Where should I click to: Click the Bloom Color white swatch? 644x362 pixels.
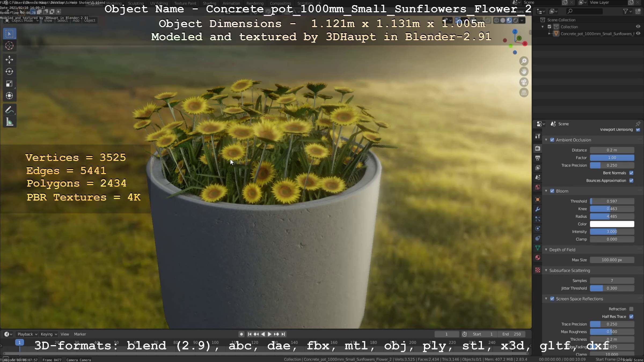[x=612, y=224]
